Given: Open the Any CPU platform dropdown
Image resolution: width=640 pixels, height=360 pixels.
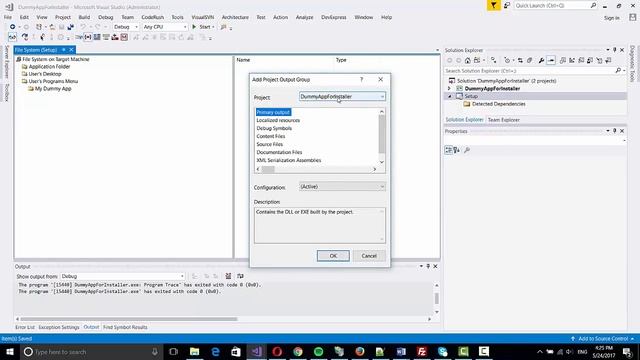Looking at the screenshot, I should tap(165, 27).
